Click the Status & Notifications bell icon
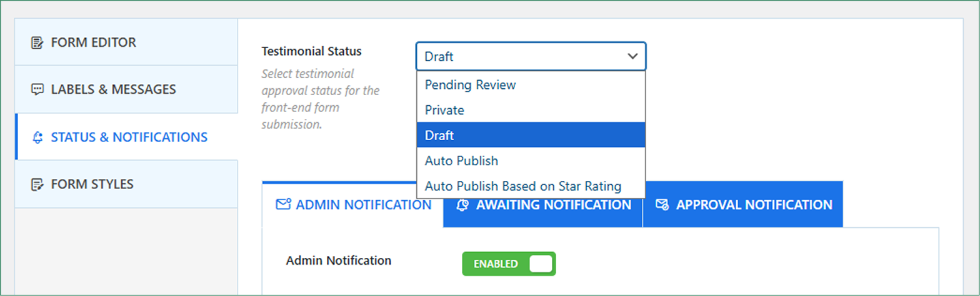This screenshot has width=980, height=296. point(37,137)
